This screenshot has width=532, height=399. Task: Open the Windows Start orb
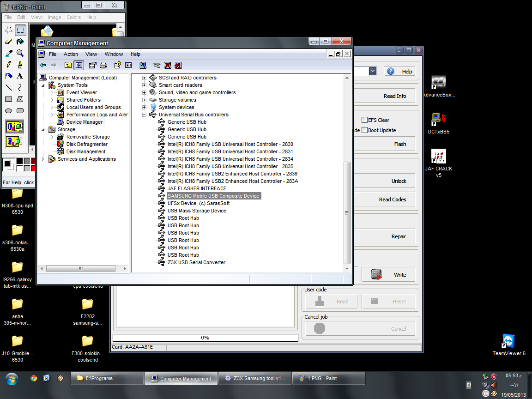tap(12, 379)
